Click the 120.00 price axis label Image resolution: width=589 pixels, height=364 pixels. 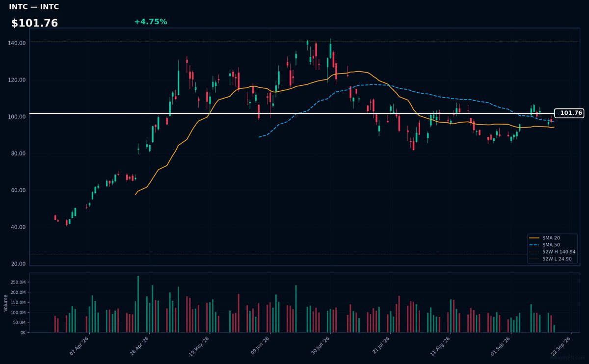(x=18, y=80)
